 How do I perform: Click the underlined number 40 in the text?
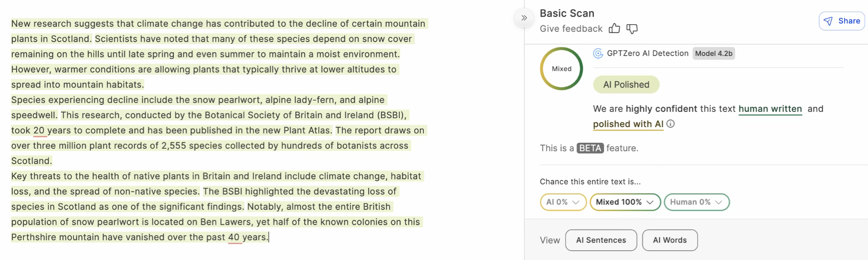click(234, 237)
